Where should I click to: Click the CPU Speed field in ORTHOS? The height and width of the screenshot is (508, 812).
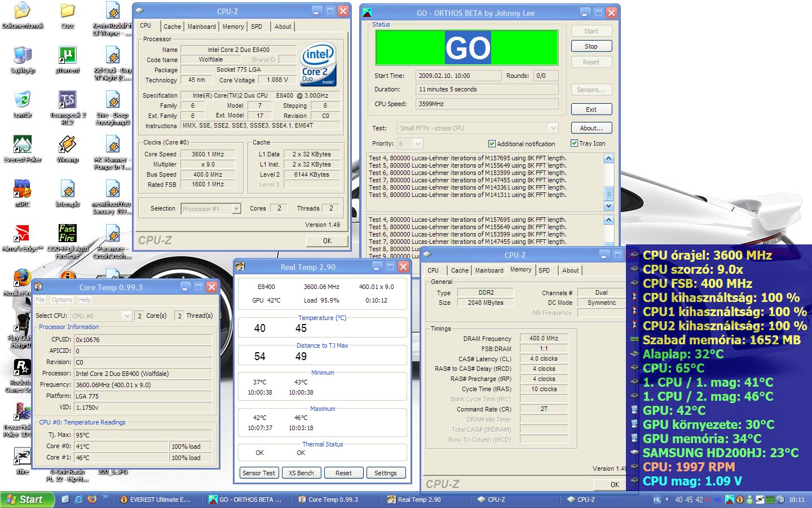point(487,104)
